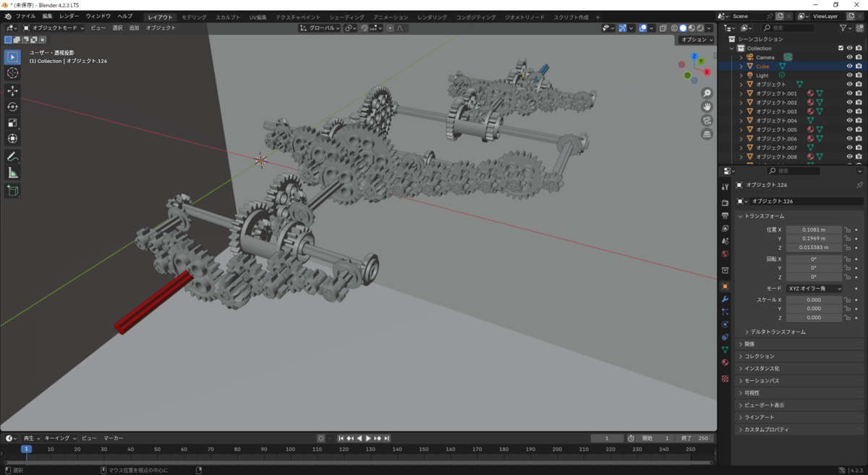Jump to the timeline end frame

pyautogui.click(x=387, y=438)
